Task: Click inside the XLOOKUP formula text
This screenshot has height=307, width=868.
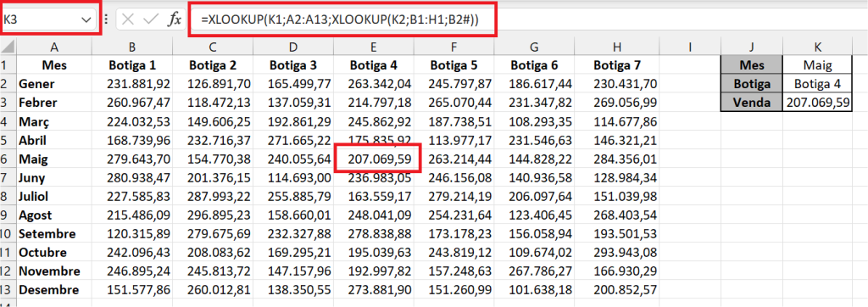Action: (339, 20)
